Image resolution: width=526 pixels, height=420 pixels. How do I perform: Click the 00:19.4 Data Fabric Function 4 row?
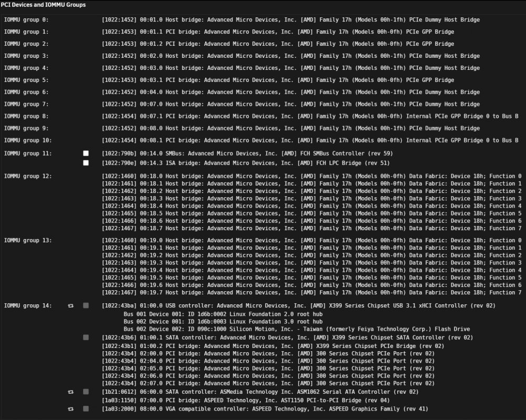click(312, 270)
